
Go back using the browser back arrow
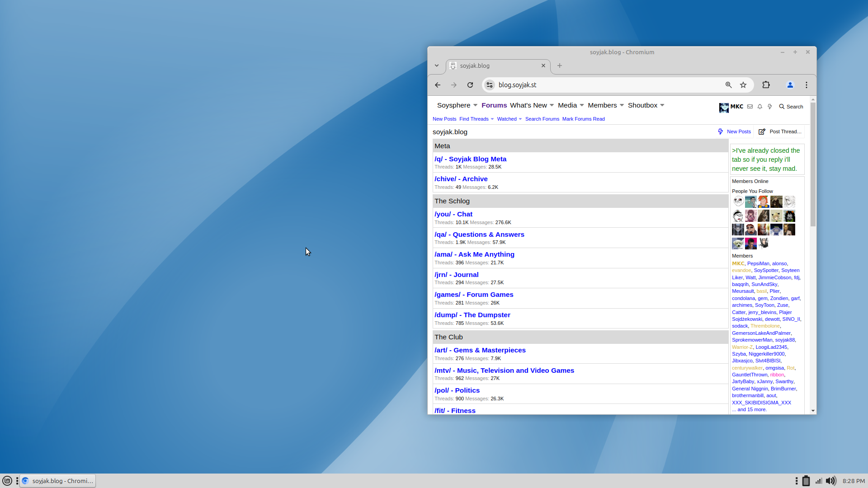(x=438, y=85)
